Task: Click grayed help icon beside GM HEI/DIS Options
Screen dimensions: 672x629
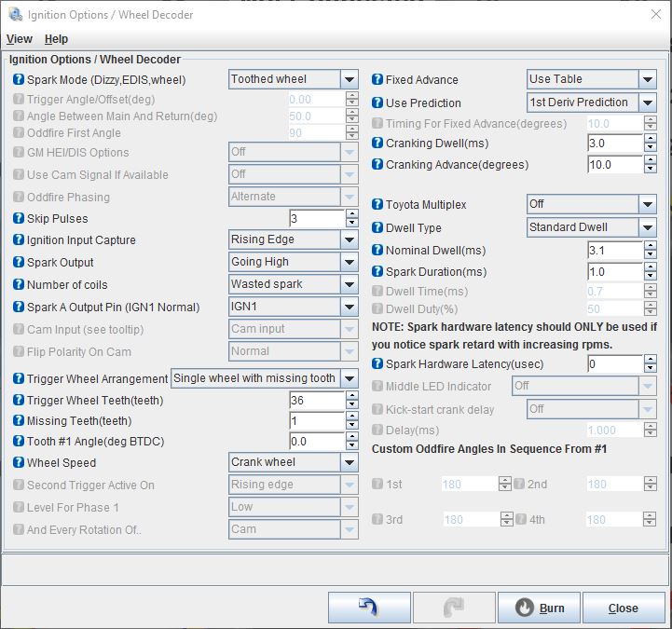Action: pyautogui.click(x=19, y=152)
